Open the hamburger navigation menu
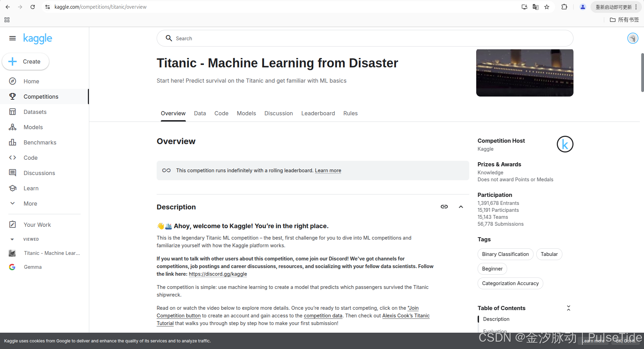Screen dimensions: 644x349 click(x=13, y=38)
